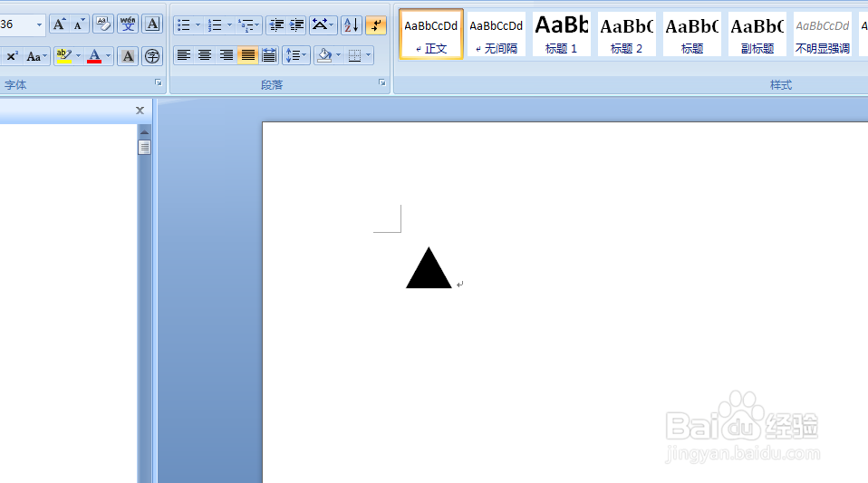
Task: Apply bullets list icon
Action: click(183, 25)
